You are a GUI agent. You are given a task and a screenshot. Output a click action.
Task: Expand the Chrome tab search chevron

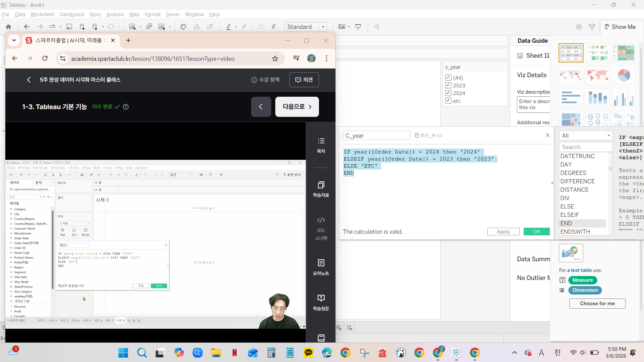coord(14,40)
